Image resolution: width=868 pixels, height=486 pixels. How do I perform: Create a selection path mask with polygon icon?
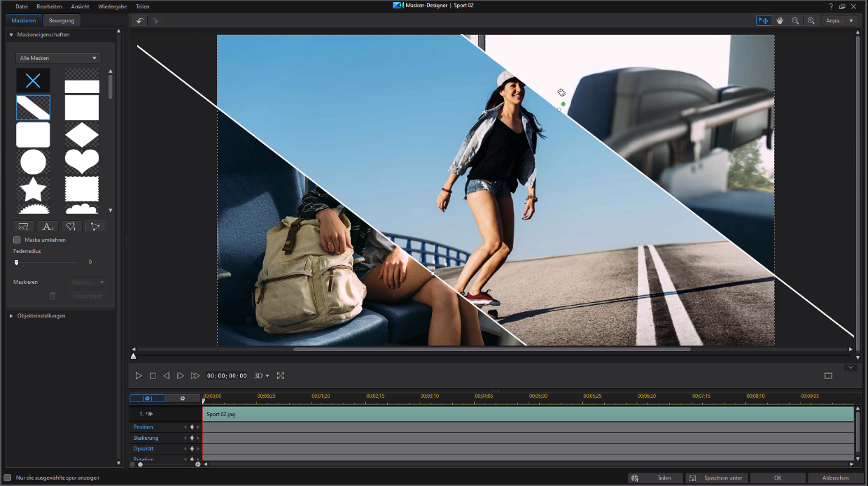point(94,226)
